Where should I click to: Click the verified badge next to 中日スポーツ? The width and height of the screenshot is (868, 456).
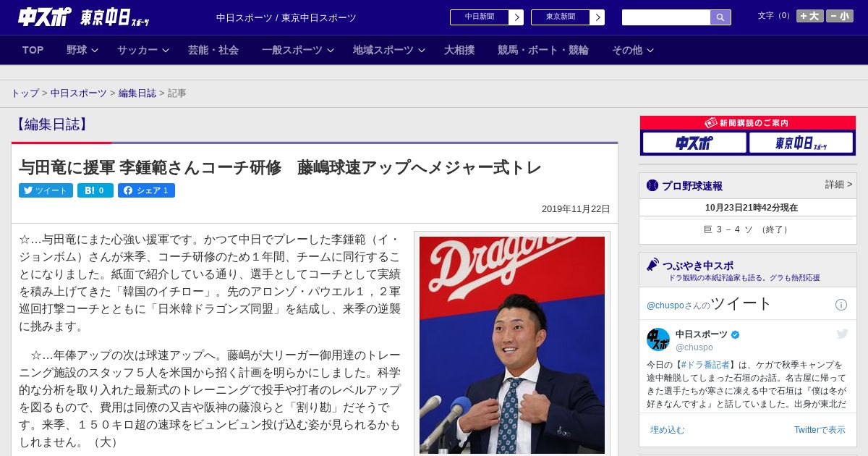coord(736,334)
